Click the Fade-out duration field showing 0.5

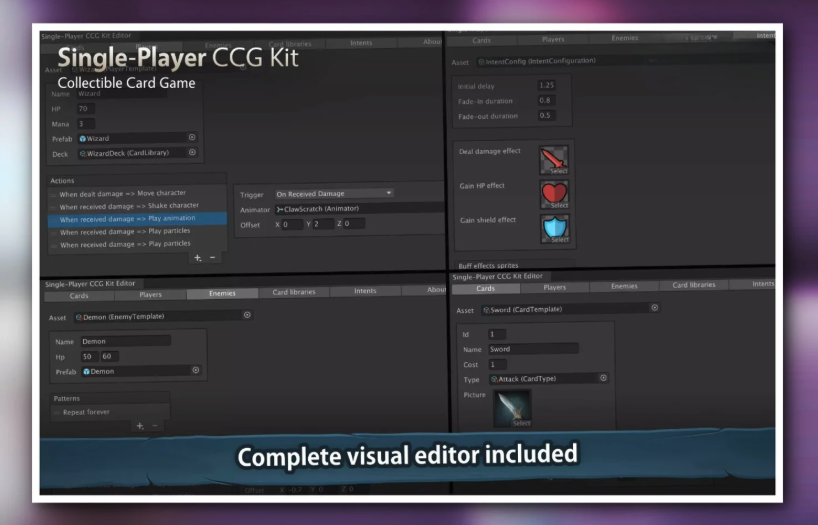(546, 115)
